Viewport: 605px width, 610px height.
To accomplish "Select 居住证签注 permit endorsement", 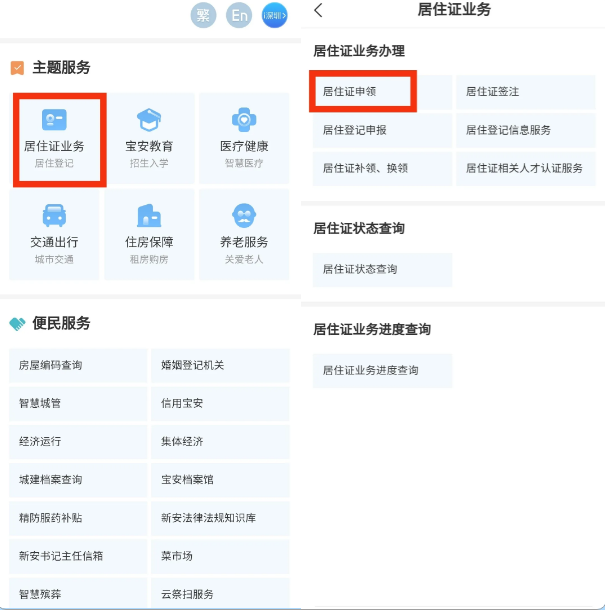I will tap(525, 91).
